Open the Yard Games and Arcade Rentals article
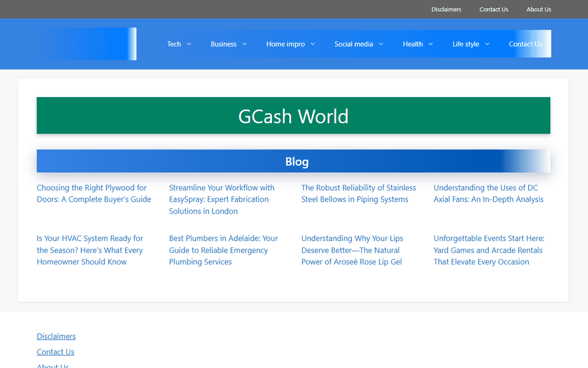 pyautogui.click(x=489, y=250)
